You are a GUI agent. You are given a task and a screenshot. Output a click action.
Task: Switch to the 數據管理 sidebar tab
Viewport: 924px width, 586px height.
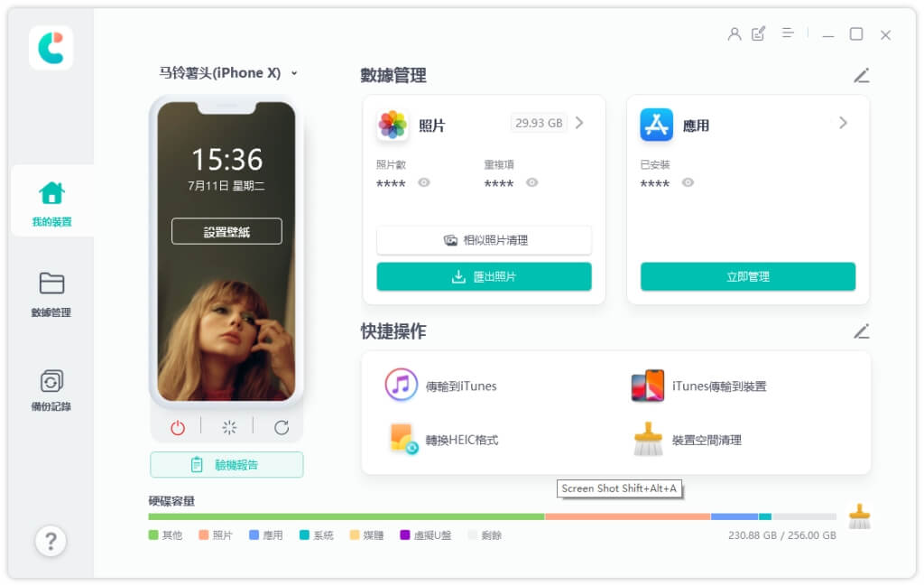point(51,294)
